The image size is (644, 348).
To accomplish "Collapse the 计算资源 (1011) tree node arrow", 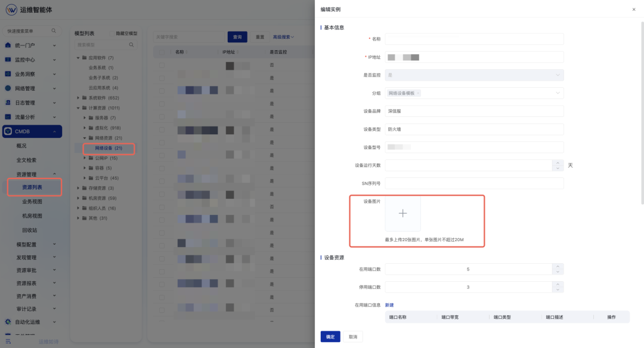I will coord(78,108).
